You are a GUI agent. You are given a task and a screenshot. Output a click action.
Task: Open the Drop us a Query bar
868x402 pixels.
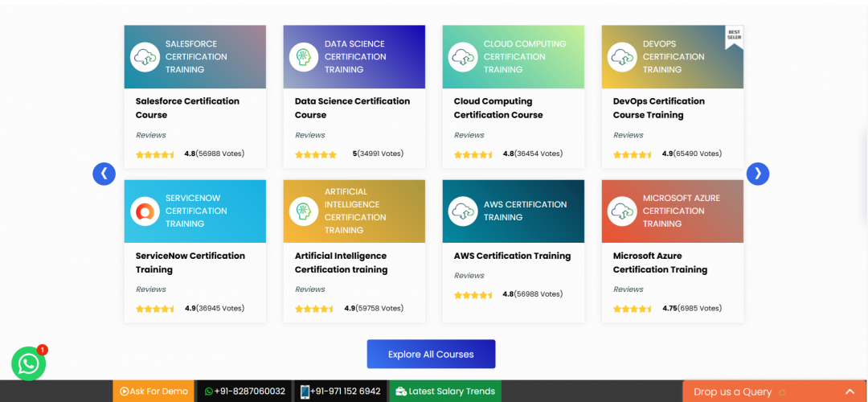pos(775,392)
